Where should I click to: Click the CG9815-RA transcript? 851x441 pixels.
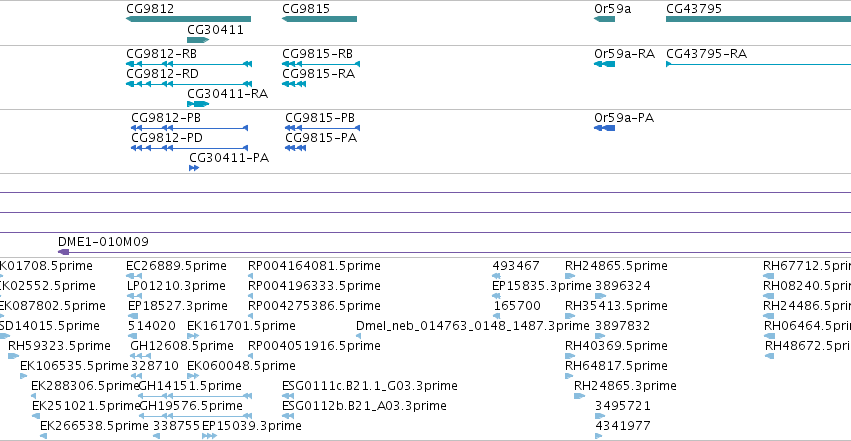coord(294,84)
